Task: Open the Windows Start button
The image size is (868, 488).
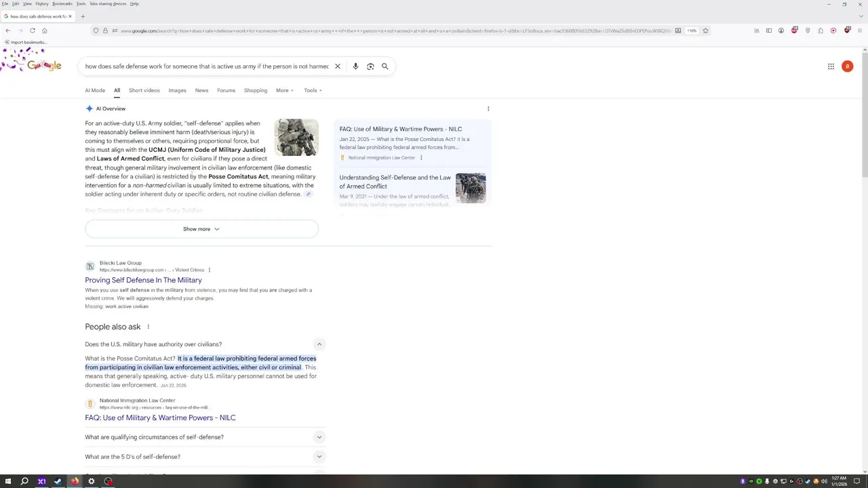Action: coord(7,481)
